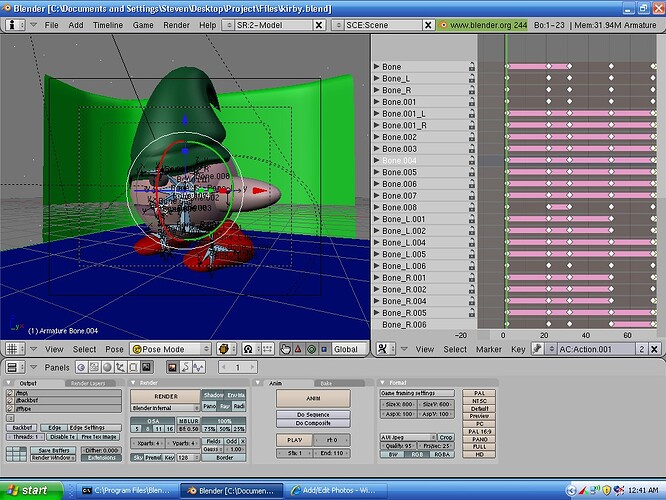This screenshot has height=500, width=666.
Task: Click the End: 110 frame field
Action: coord(332,453)
